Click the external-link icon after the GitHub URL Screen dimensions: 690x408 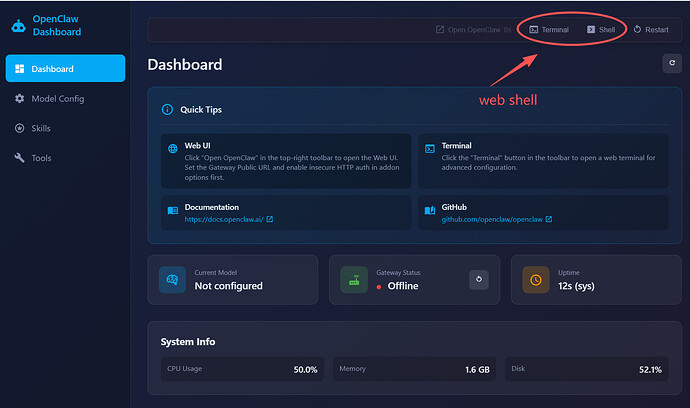548,219
